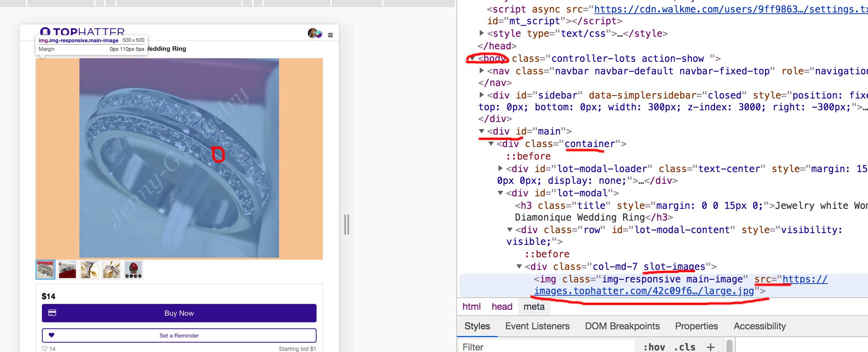Select the third ring thumbnail
The image size is (868, 352).
click(x=89, y=269)
